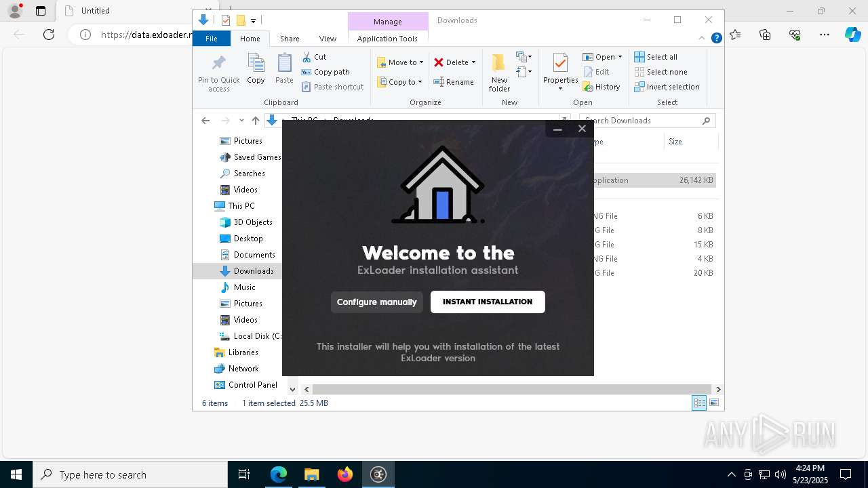Click Select all
The image size is (868, 488).
click(656, 57)
